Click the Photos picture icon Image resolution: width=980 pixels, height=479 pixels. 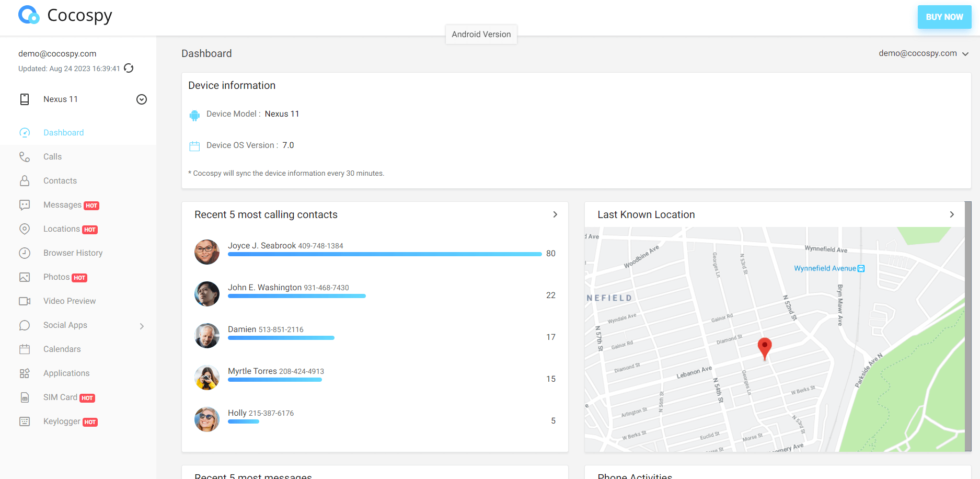[25, 277]
